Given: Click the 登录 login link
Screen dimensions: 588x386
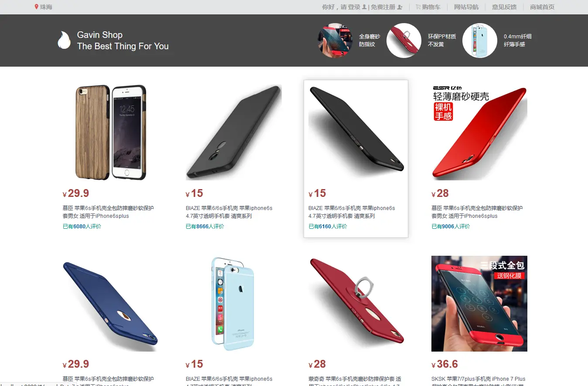Looking at the screenshot, I should [x=354, y=7].
